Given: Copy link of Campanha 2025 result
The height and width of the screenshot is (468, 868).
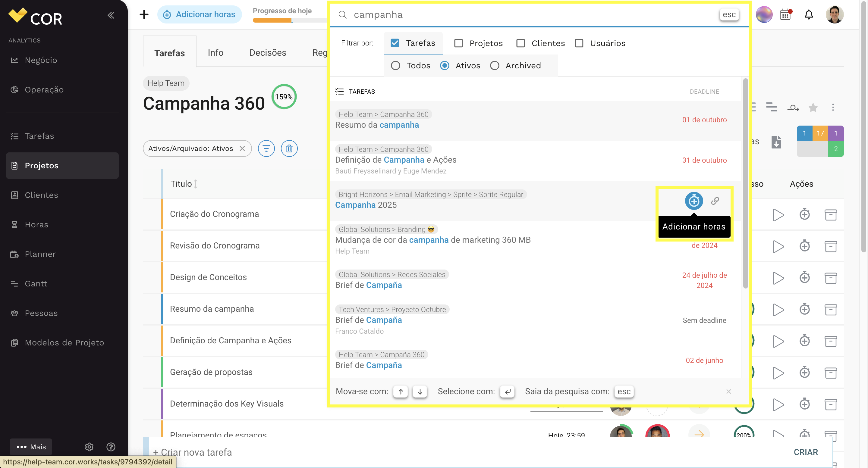Looking at the screenshot, I should (x=715, y=201).
